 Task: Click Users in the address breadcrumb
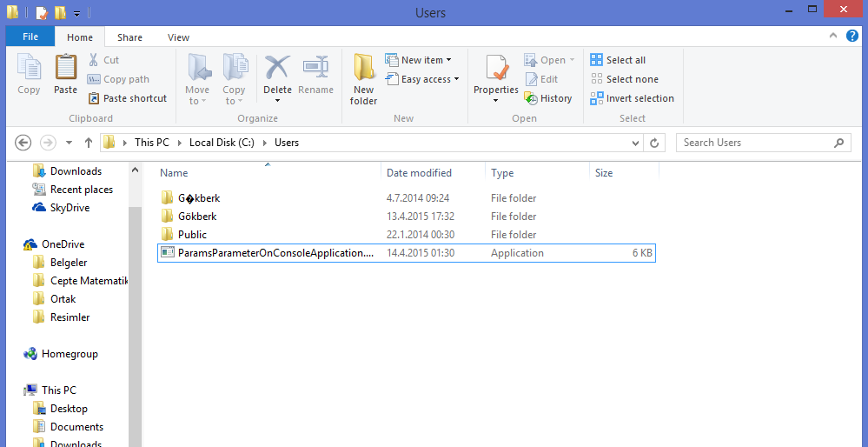287,143
